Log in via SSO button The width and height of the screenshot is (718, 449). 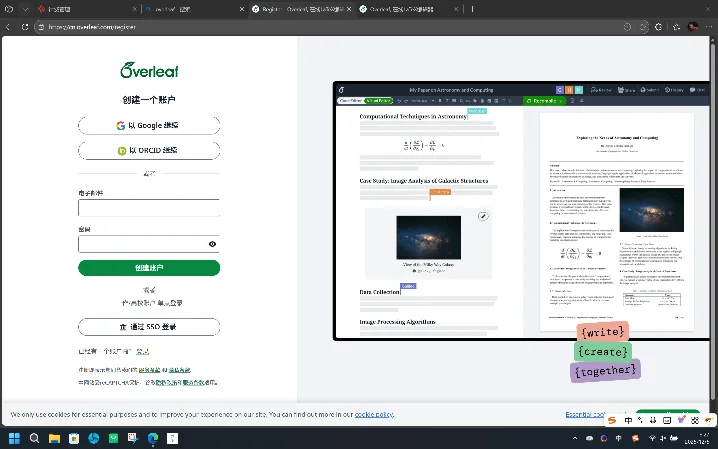click(149, 327)
